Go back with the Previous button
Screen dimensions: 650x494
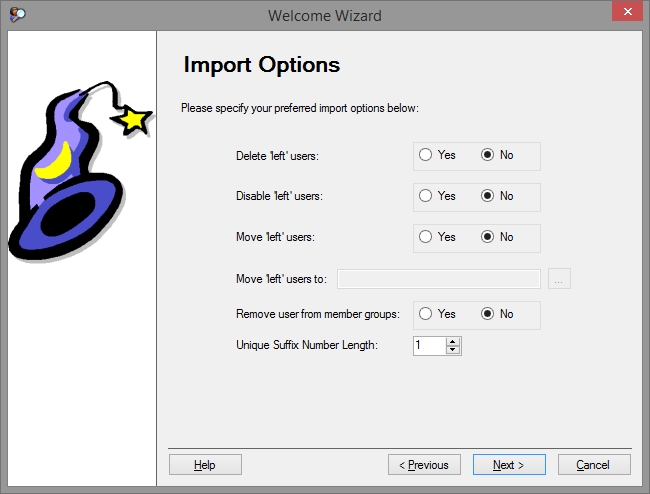coord(424,465)
